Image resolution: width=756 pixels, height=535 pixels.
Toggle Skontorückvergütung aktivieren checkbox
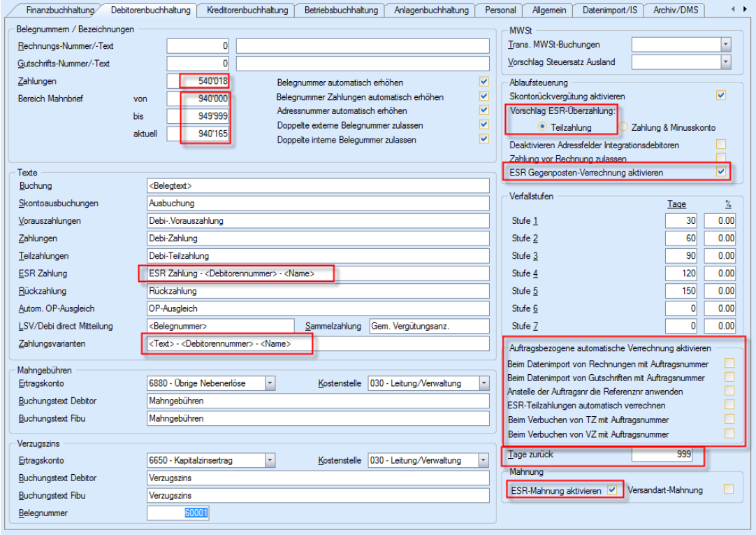point(722,94)
